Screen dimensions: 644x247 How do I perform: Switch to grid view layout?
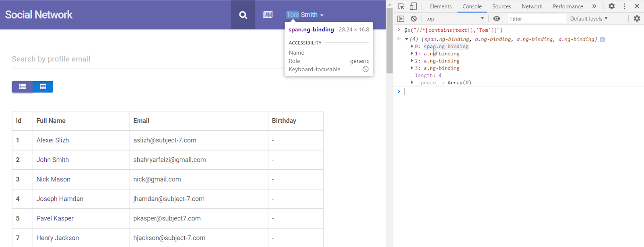43,86
